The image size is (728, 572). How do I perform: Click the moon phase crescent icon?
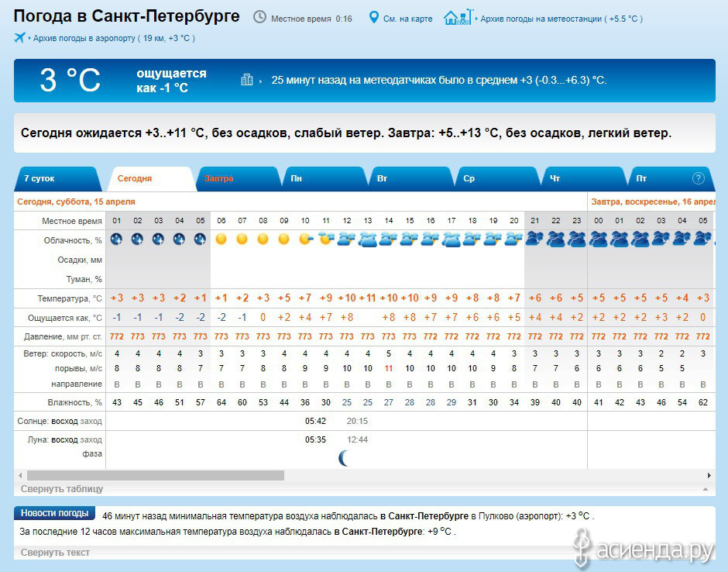coord(344,459)
